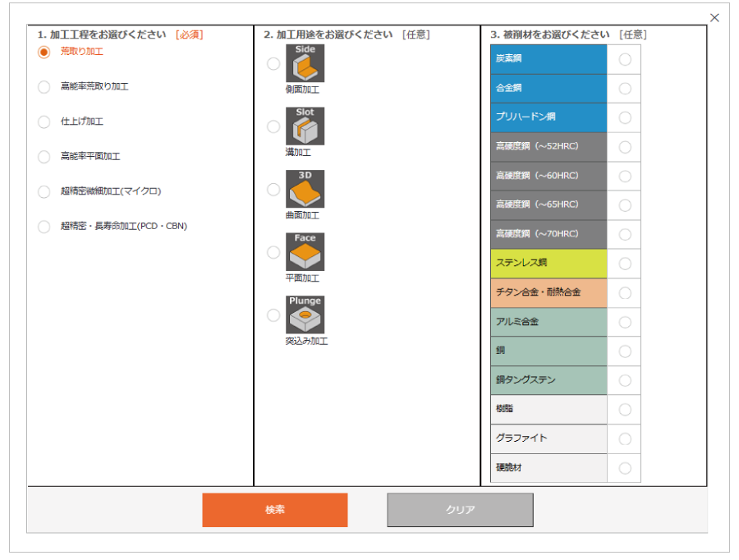The width and height of the screenshot is (739, 560).
Task: Click the グラファイト material cell
Action: pos(549,438)
